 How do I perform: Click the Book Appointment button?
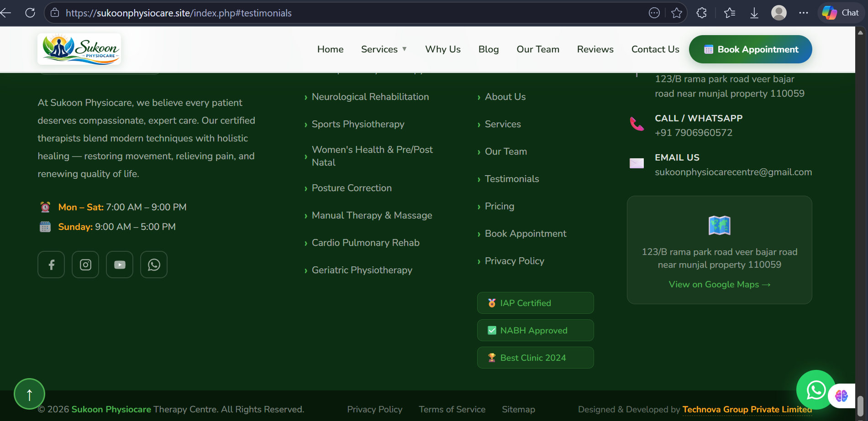(x=750, y=49)
